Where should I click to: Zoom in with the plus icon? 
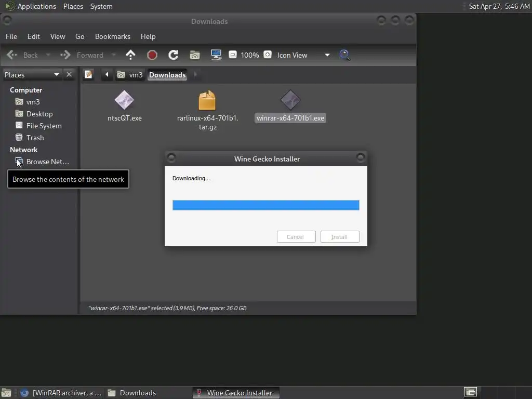click(268, 55)
